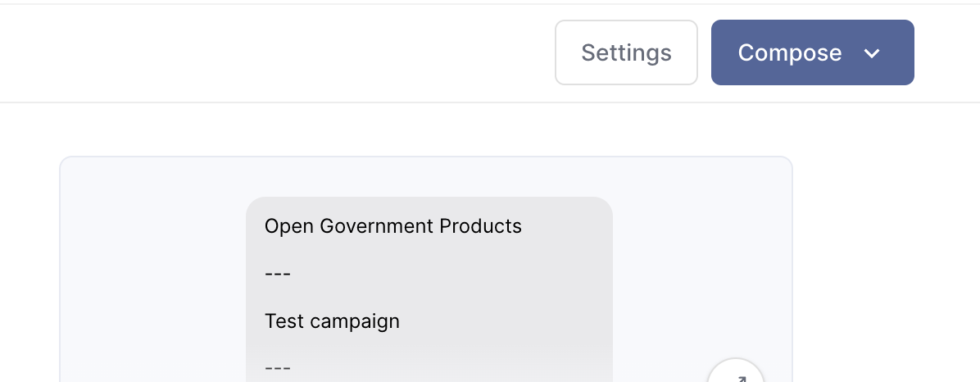The image size is (980, 382).
Task: Select the 'Open Government Products' text line
Action: (392, 225)
